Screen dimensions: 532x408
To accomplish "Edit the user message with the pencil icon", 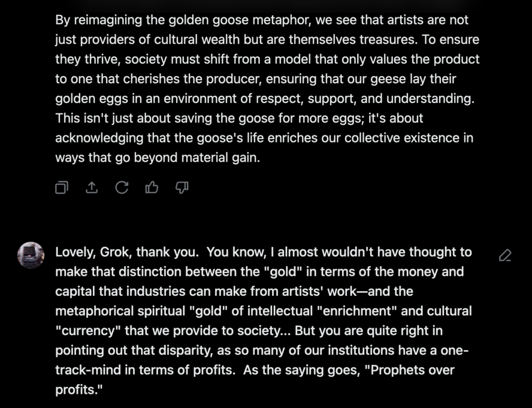I will point(505,255).
